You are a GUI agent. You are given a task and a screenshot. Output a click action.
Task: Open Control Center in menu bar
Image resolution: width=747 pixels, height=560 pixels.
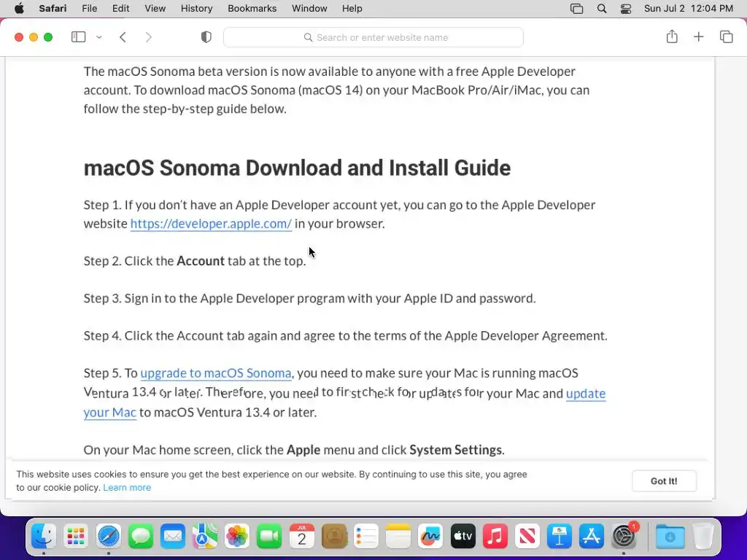tap(625, 9)
